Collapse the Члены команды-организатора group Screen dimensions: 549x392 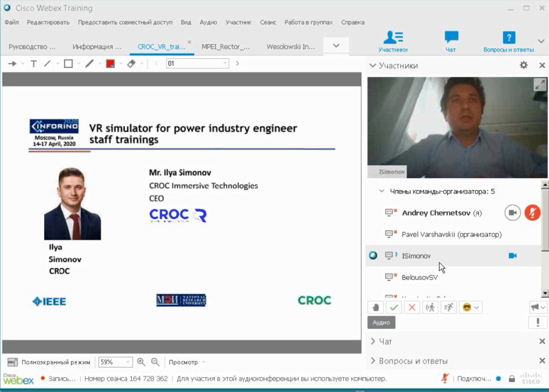382,191
